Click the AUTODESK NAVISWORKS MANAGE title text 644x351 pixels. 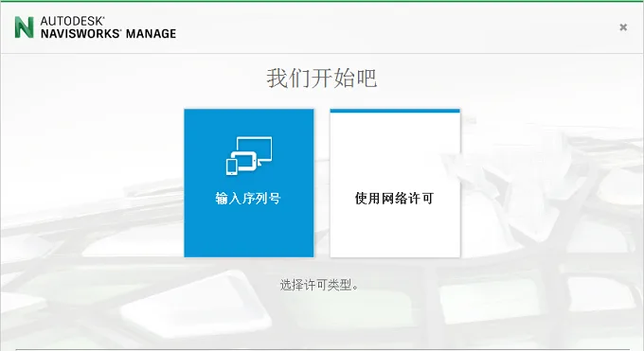[108, 27]
